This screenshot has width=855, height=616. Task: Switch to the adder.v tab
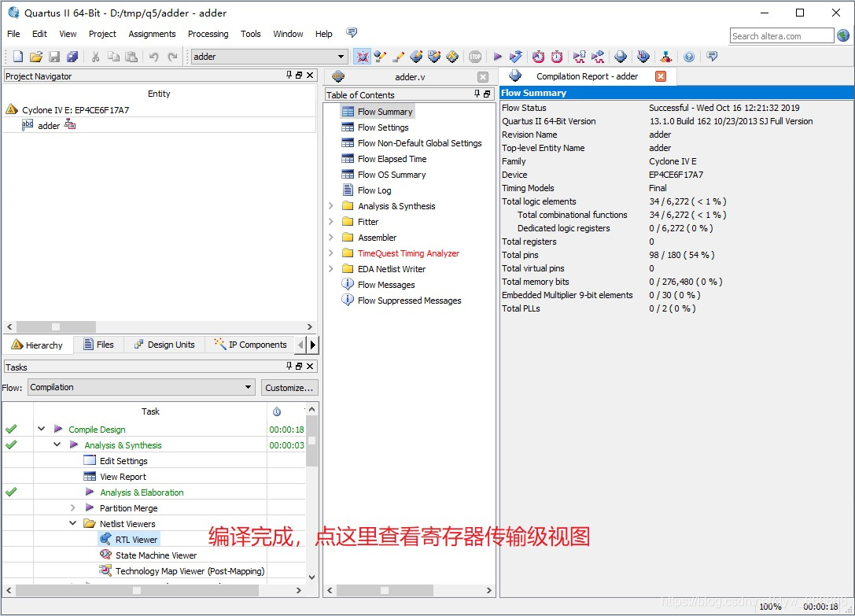pos(410,77)
